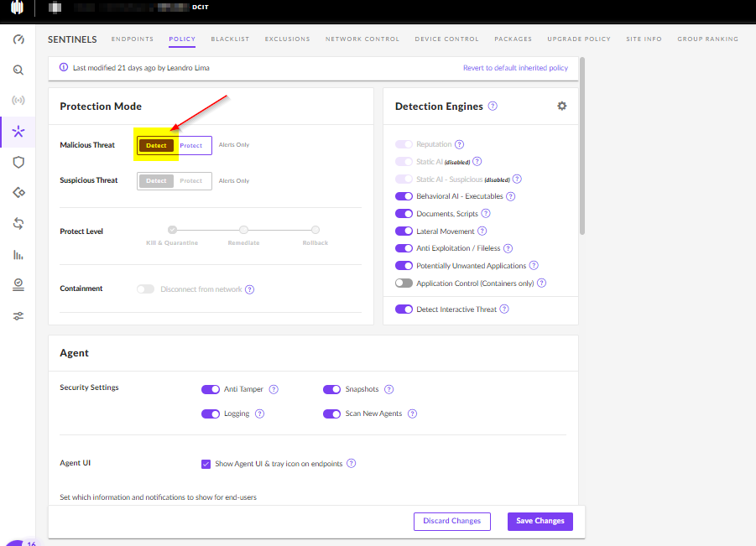Show help for Lateral Movement

click(482, 231)
